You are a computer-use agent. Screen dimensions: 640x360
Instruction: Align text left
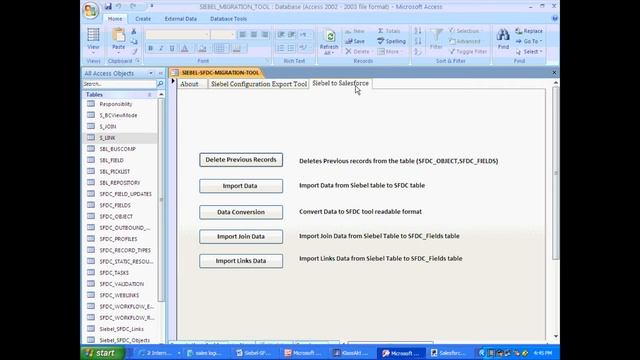point(242,35)
